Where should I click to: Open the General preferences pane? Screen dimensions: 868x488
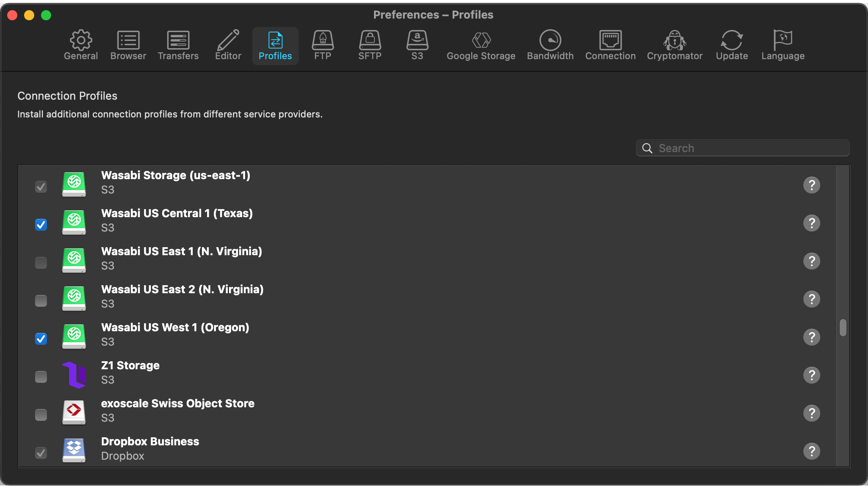coord(81,46)
